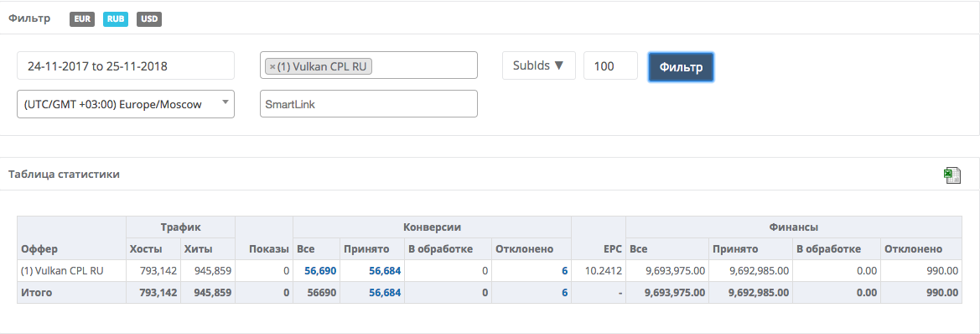Open the Europe/Moscow timezone dropdown
The image size is (980, 334).
pos(126,104)
